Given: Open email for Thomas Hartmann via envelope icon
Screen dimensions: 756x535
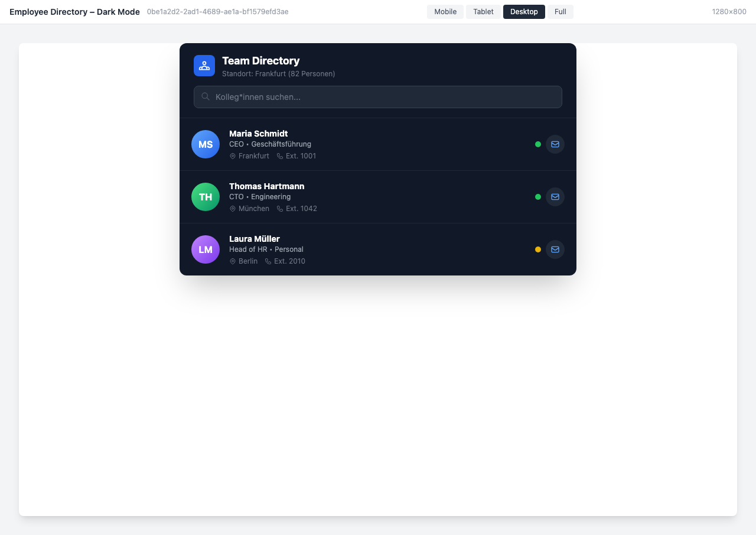Looking at the screenshot, I should pos(555,197).
